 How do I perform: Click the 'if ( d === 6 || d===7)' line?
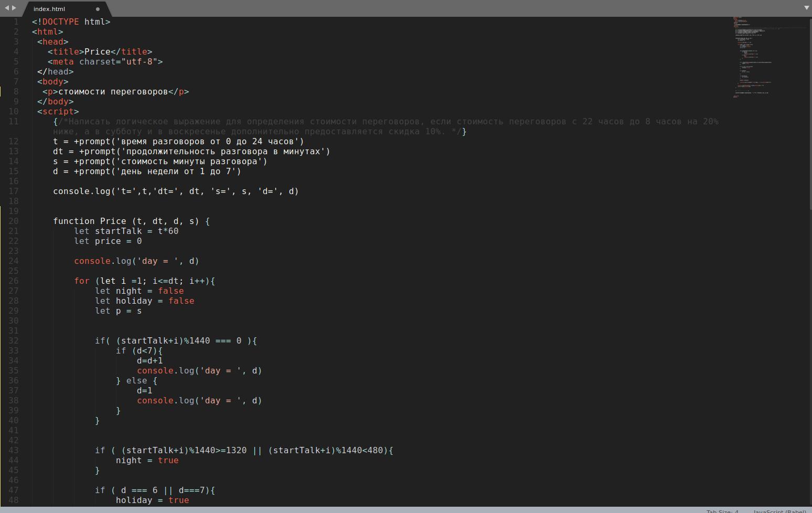coord(155,490)
